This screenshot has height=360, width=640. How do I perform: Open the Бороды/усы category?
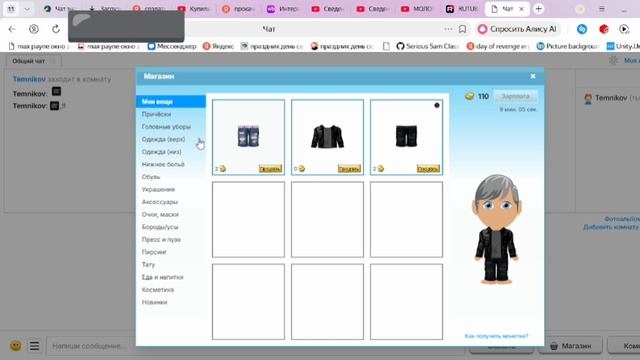160,227
